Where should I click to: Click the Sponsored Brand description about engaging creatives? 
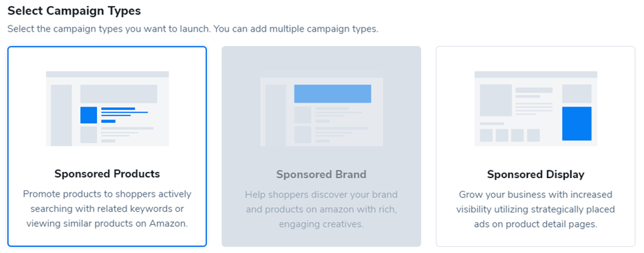point(321,209)
